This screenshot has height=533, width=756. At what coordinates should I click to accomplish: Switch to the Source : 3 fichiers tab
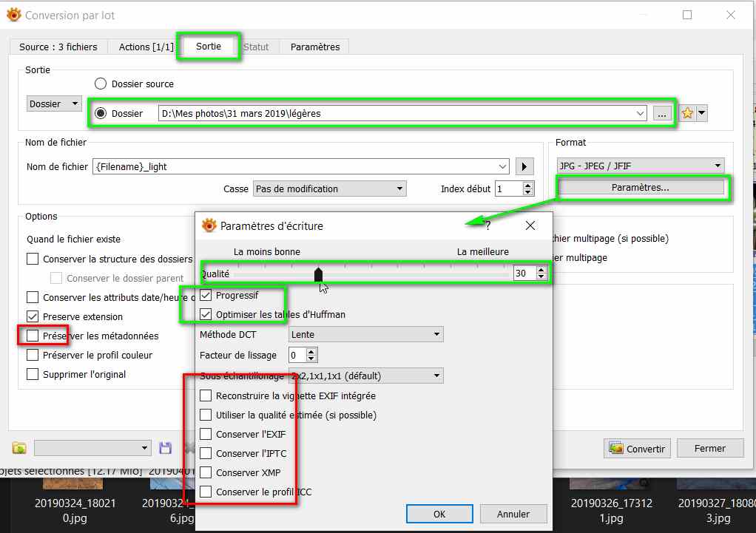pos(58,47)
